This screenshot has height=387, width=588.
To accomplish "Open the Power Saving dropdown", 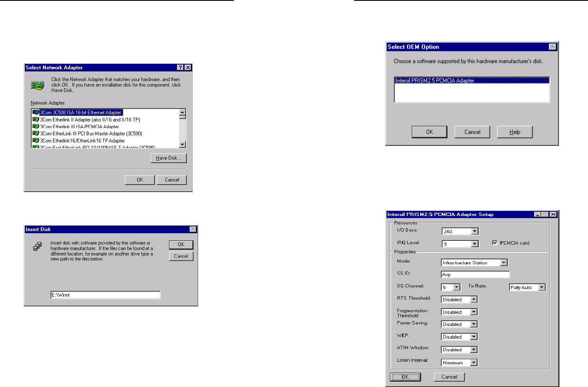I will click(474, 324).
